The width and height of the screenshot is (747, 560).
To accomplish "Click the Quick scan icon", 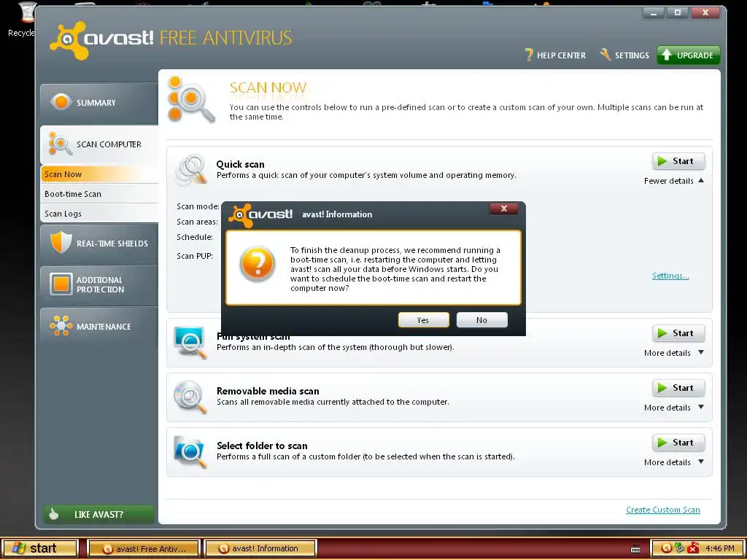I will click(191, 169).
